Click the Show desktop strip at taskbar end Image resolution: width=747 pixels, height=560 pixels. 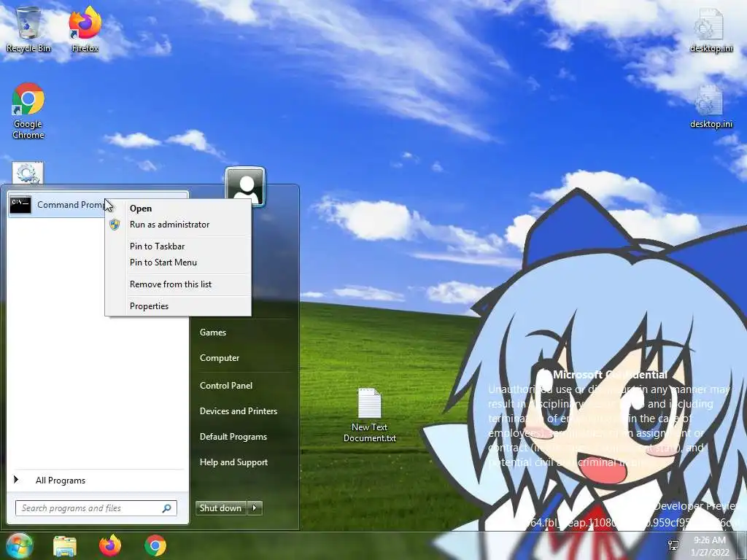coord(742,545)
